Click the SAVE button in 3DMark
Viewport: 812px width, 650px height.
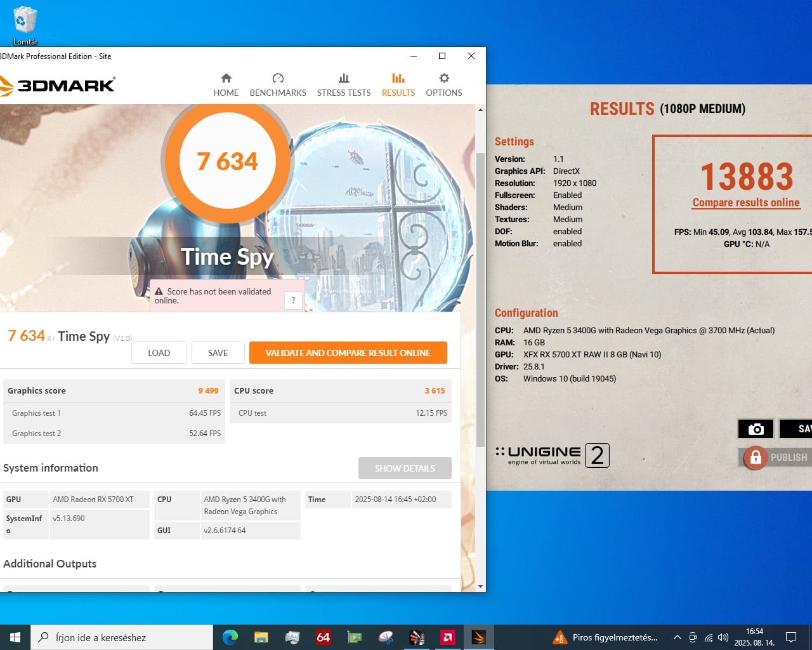[218, 353]
